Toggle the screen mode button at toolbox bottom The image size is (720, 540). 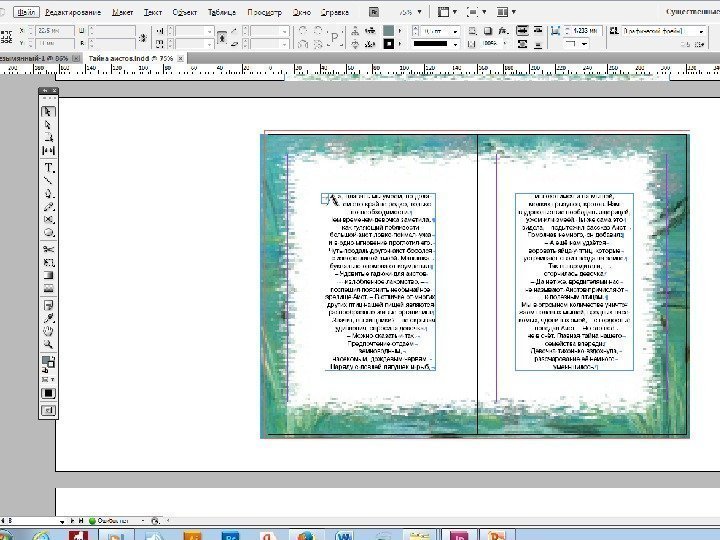pos(48,411)
